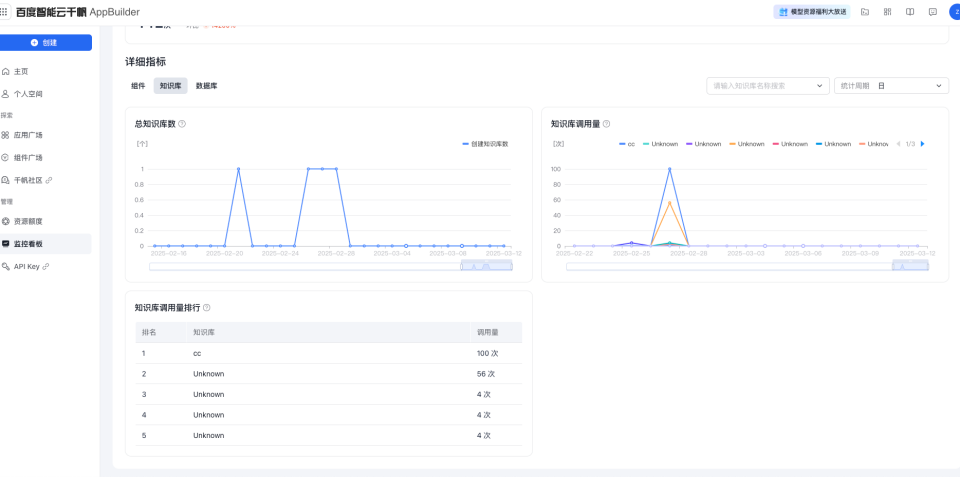
Task: Click the external link icon after 千帆社区
Action: (49, 180)
